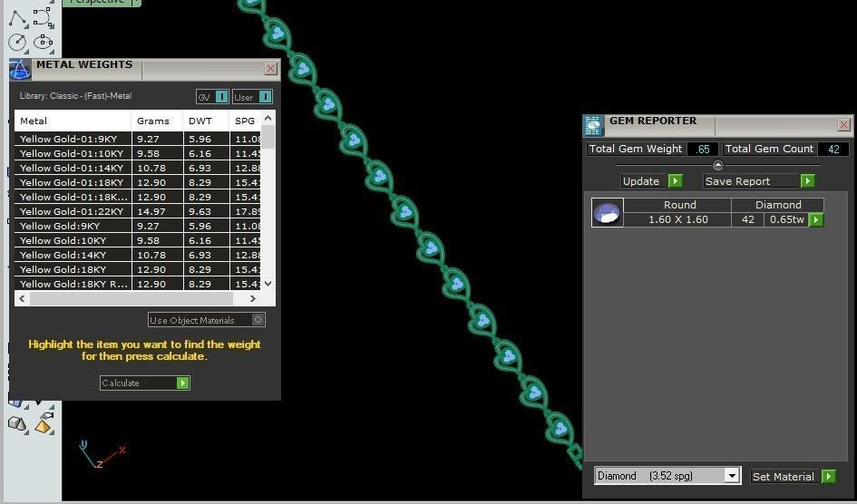This screenshot has width=857, height=504.
Task: Click the Calculate button
Action: pos(145,383)
